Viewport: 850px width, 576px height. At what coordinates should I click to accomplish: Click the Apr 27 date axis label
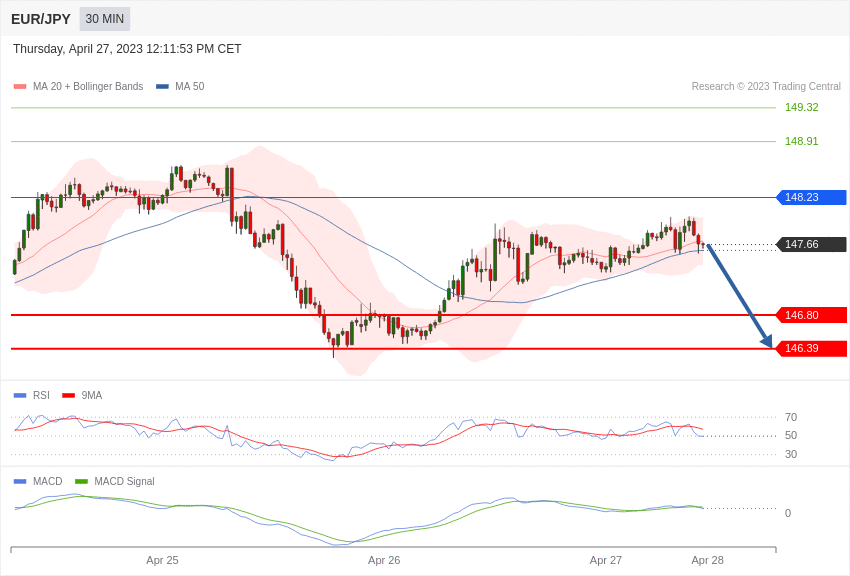click(606, 560)
